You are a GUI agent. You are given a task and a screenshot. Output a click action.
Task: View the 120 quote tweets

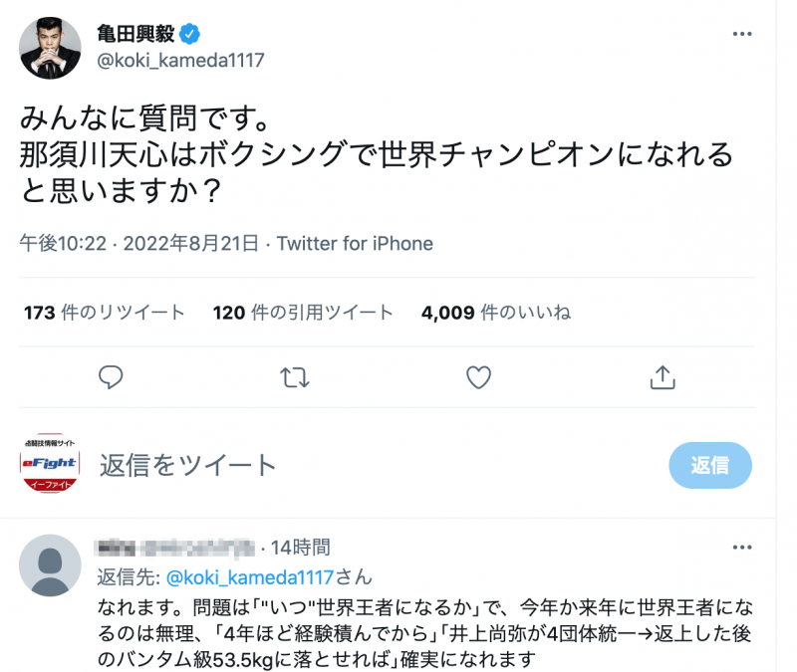[303, 313]
